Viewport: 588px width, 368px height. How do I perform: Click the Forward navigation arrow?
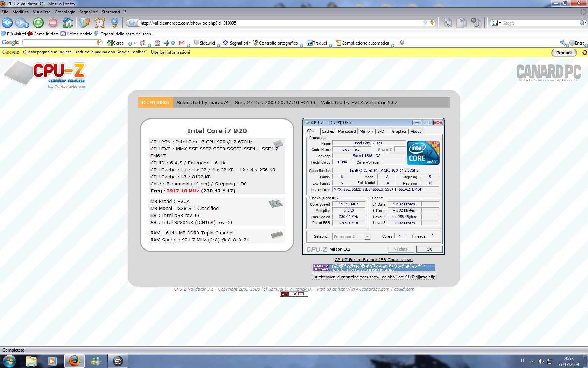pyautogui.click(x=20, y=23)
